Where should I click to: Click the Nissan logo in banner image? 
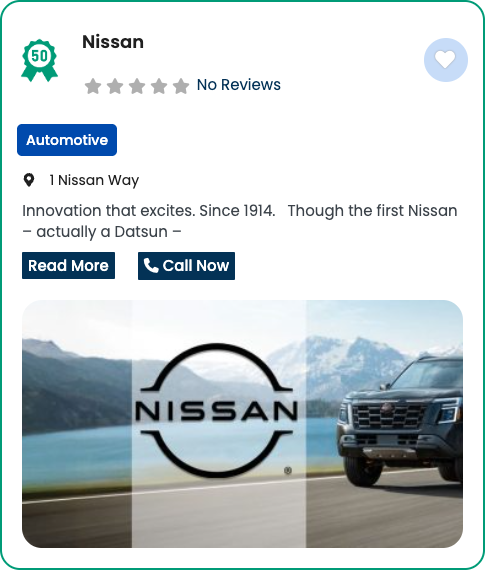click(x=217, y=410)
